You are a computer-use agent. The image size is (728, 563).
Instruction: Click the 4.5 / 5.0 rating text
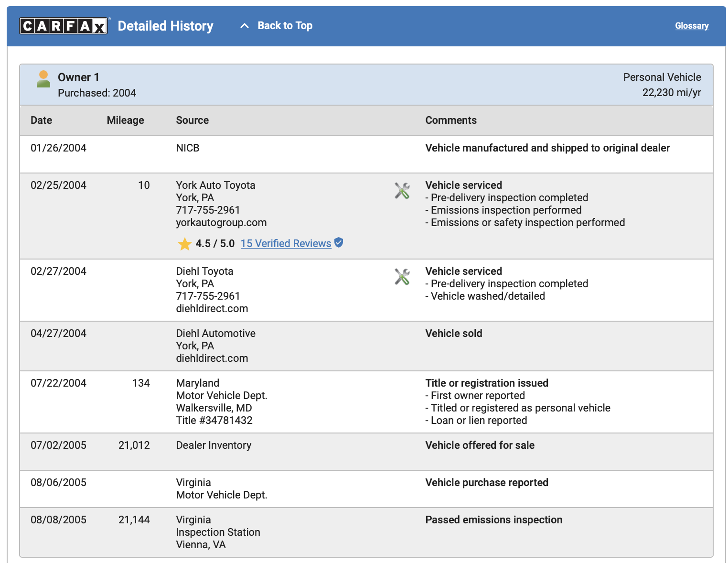pyautogui.click(x=215, y=244)
